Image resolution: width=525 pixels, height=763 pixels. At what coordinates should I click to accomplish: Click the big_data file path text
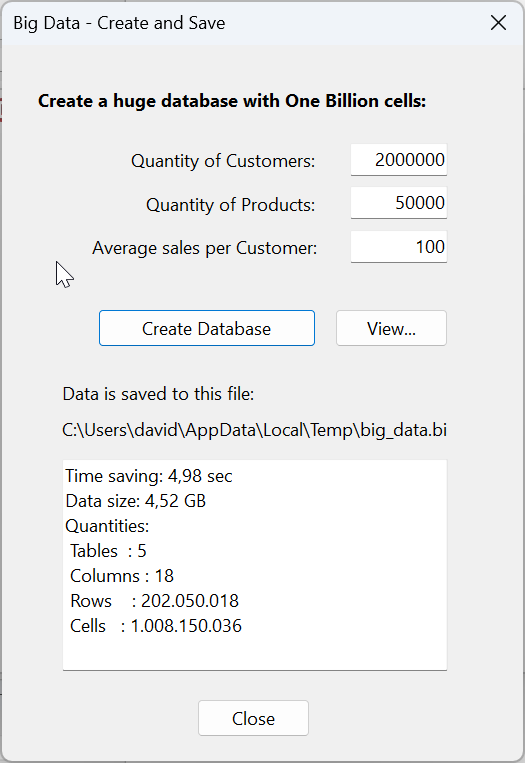[254, 430]
